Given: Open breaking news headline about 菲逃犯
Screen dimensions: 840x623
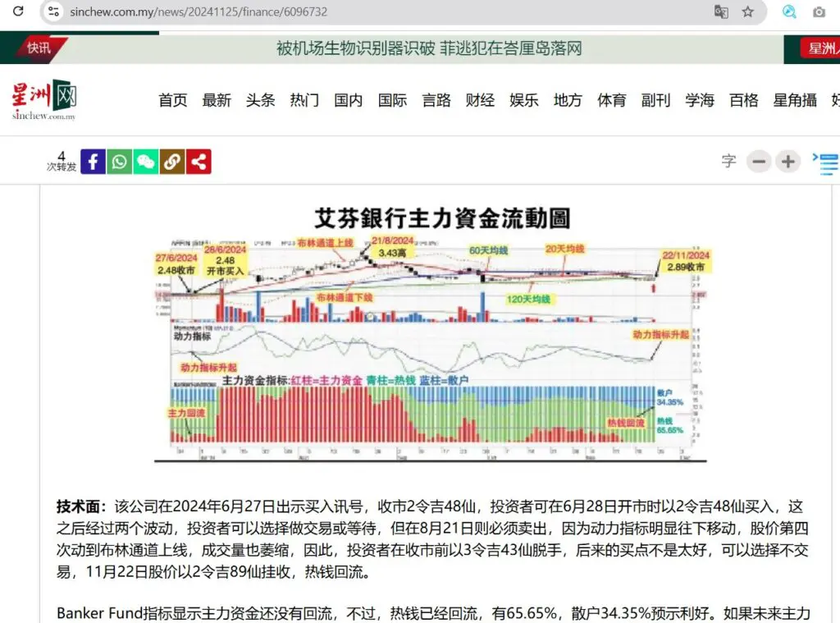Looking at the screenshot, I should click(x=429, y=48).
